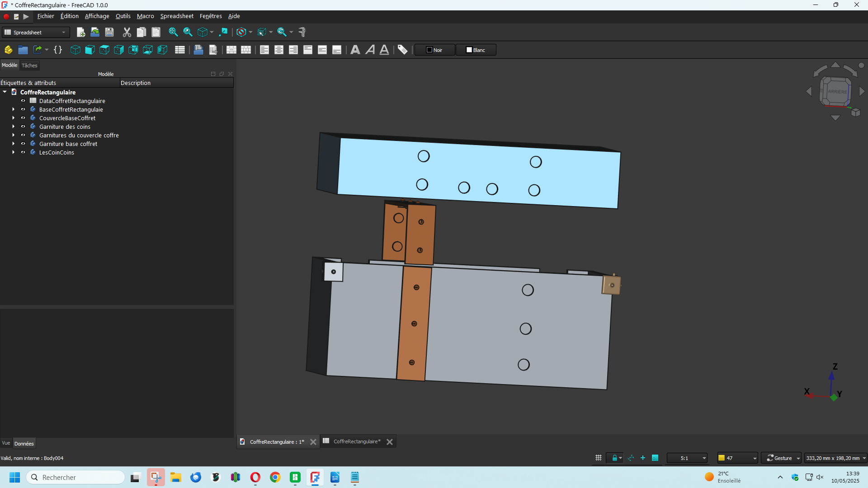Click the Underline text style icon

point(384,50)
